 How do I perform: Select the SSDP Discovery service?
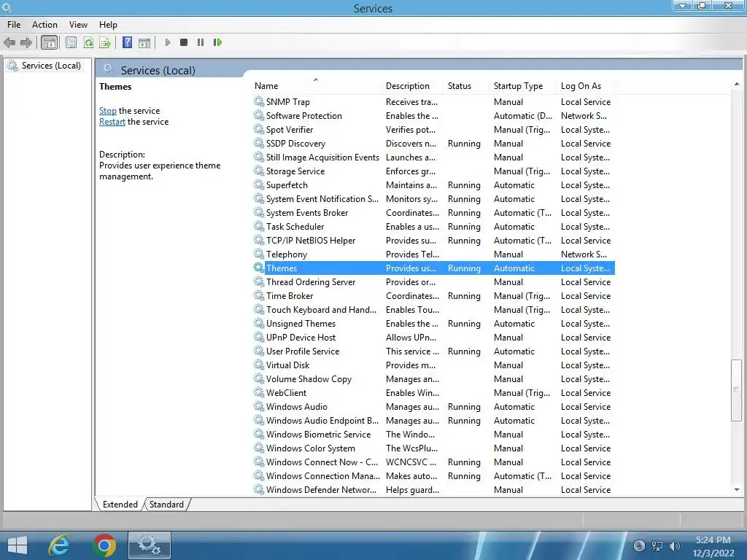(x=433, y=144)
